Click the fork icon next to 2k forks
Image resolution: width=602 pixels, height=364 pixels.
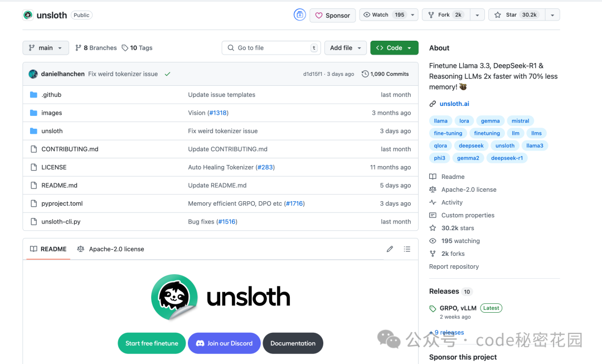pyautogui.click(x=433, y=254)
